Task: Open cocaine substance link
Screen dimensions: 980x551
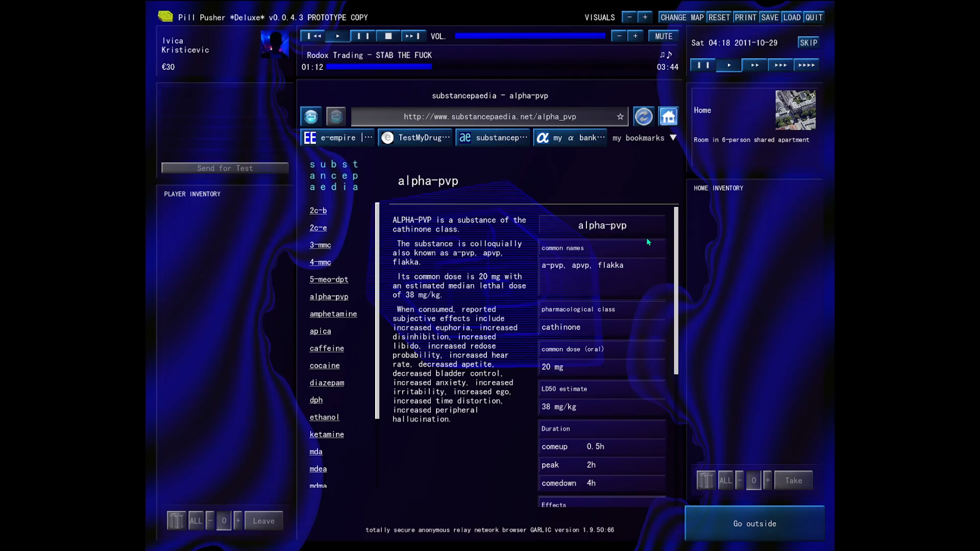Action: pos(325,365)
